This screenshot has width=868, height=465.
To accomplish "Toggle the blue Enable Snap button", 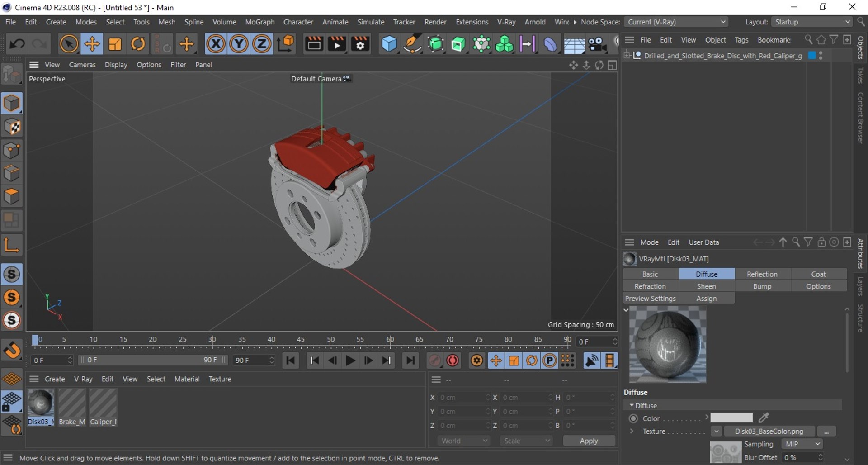I will [12, 274].
